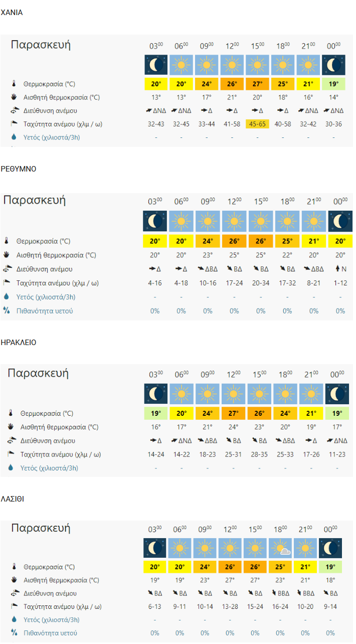Open the Πιθανότητα υετού link in Ρέθυμνο

point(45,311)
